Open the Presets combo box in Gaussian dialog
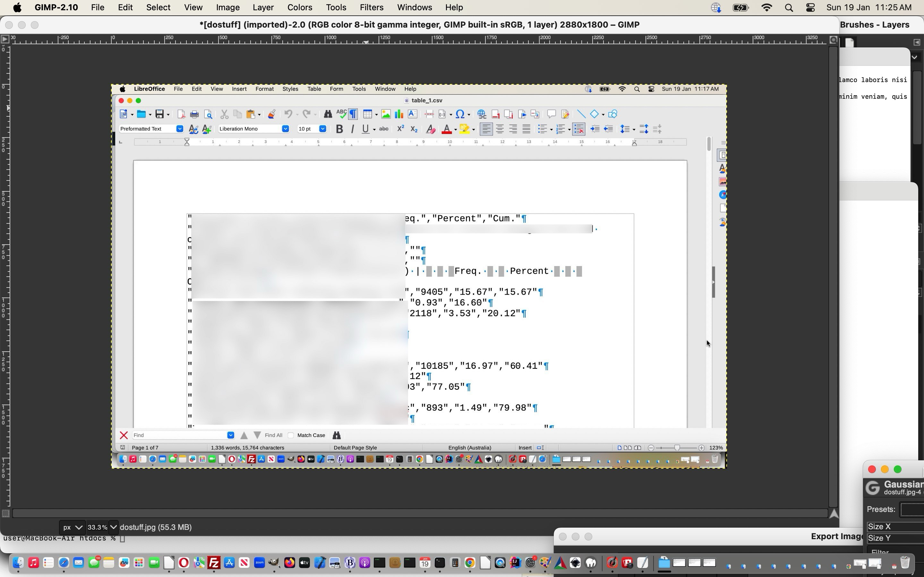Viewport: 924px width, 577px height. pos(912,509)
